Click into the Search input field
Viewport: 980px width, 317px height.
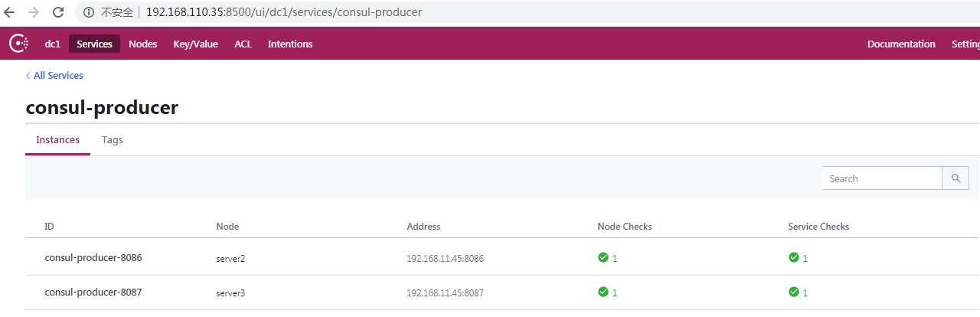pyautogui.click(x=882, y=178)
